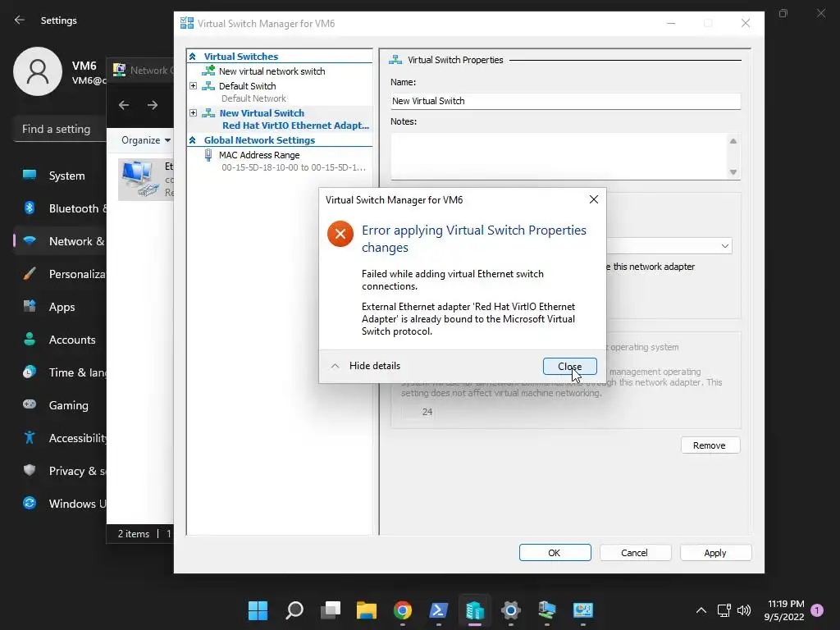
Task: Click Virtual Switch Properties header icon
Action: pyautogui.click(x=395, y=59)
